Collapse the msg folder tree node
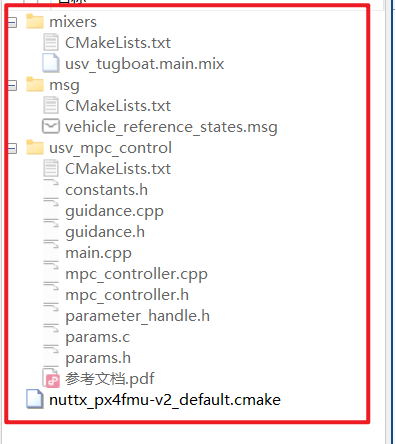Screen dimensions: 396x444 click(x=12, y=86)
